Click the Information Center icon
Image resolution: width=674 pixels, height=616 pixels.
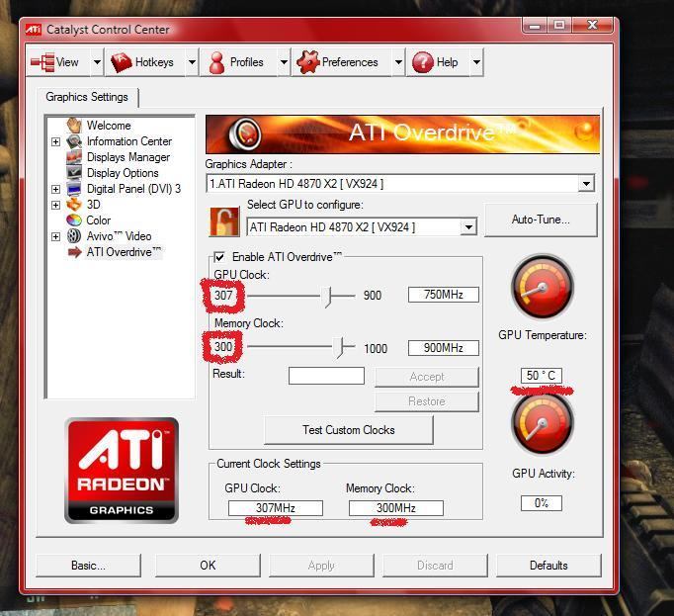[74, 141]
